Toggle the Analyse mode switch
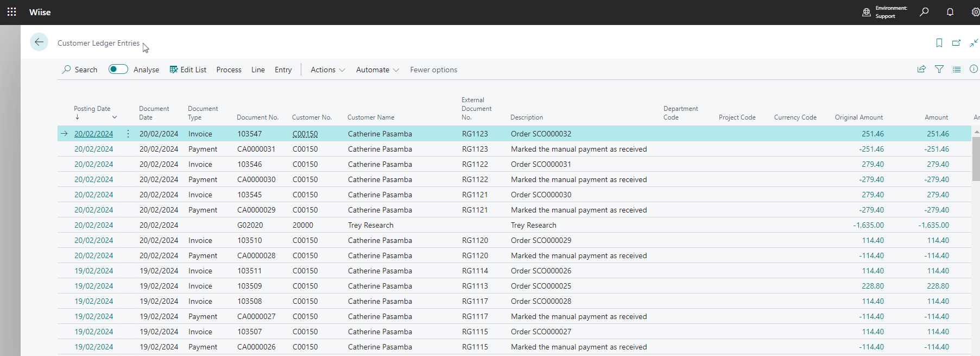The width and height of the screenshot is (980, 356). 118,69
